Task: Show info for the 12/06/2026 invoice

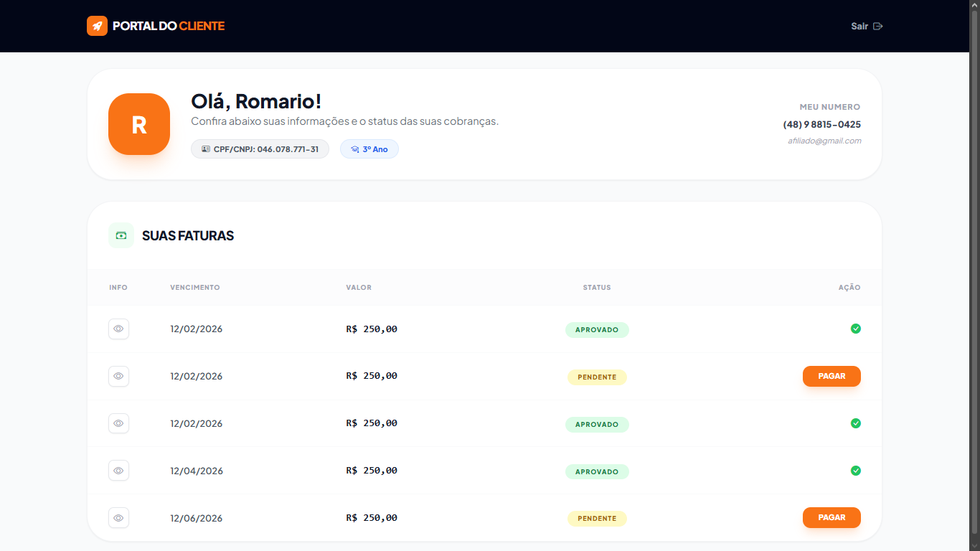Action: (118, 518)
